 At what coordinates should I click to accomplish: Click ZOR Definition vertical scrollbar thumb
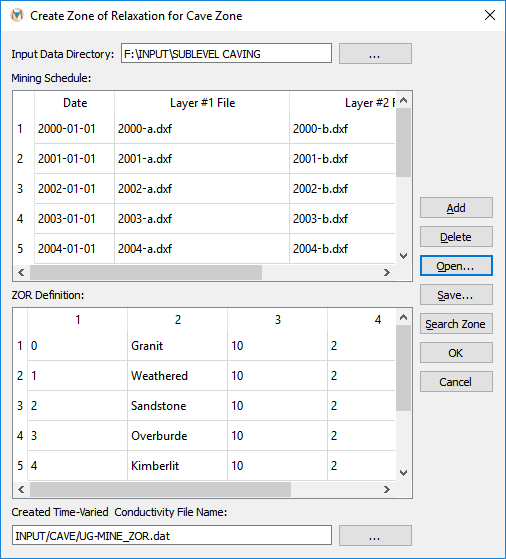(403, 368)
